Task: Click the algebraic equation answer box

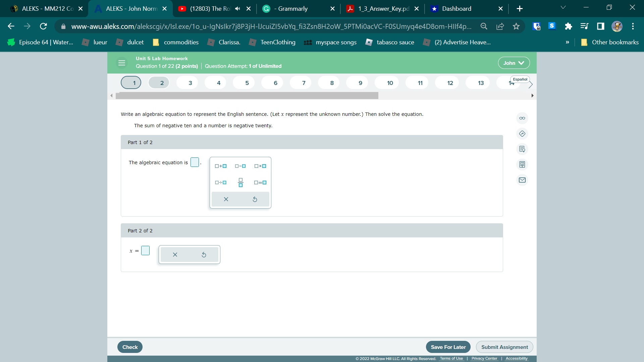Action: [195, 162]
